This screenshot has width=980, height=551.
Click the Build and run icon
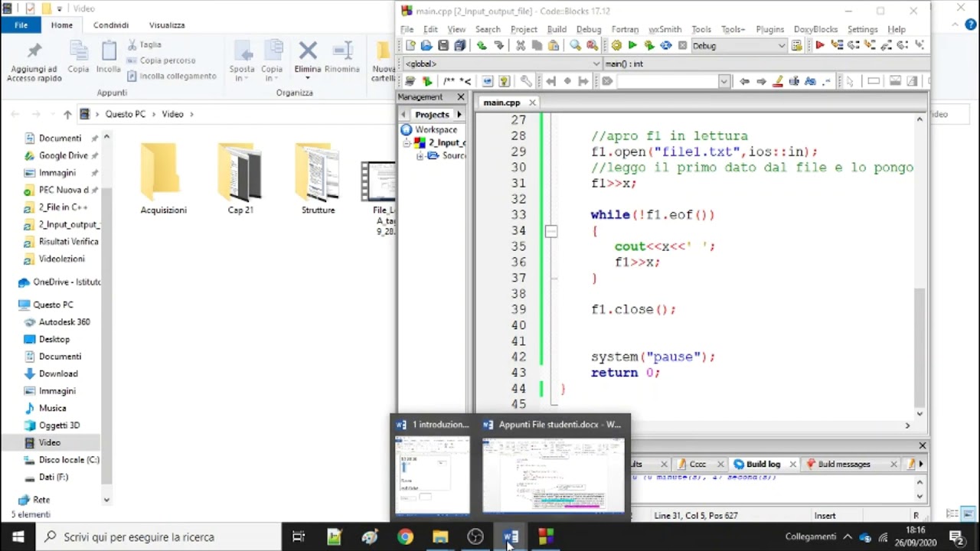649,46
